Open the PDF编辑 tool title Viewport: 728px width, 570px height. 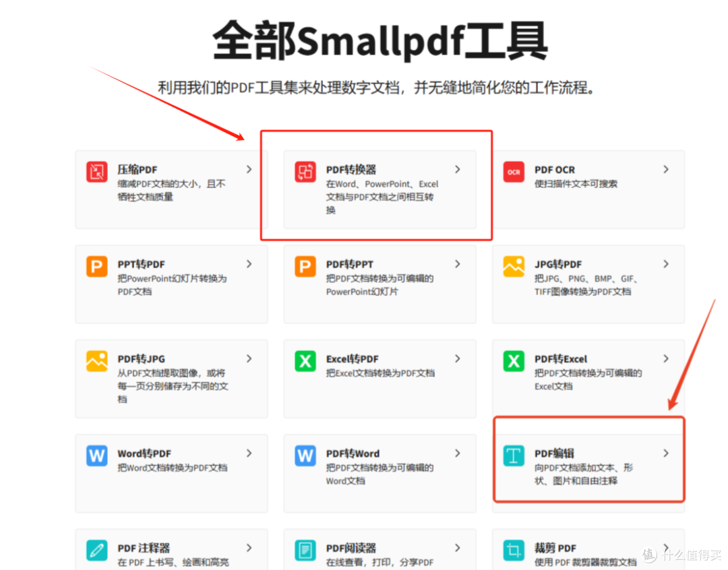(554, 454)
